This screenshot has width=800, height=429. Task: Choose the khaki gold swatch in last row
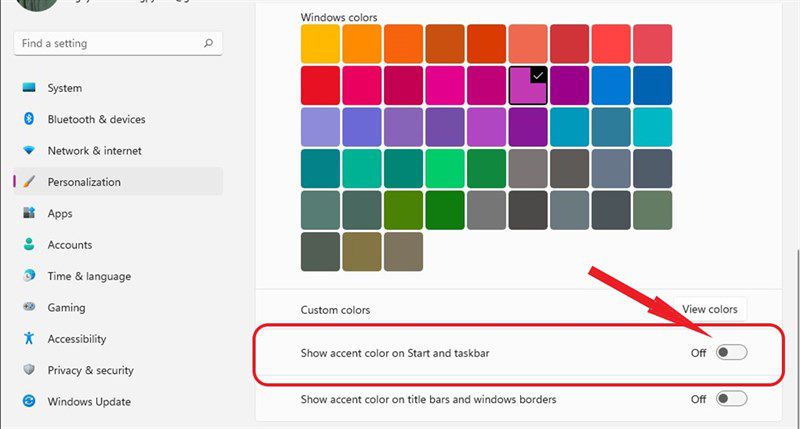point(362,251)
